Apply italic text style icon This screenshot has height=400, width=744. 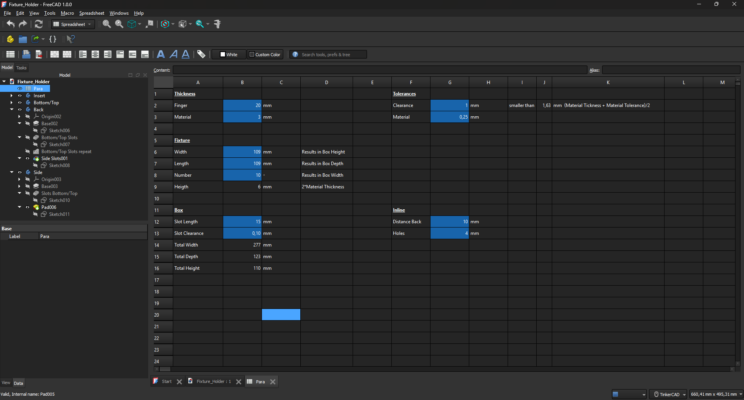click(173, 55)
